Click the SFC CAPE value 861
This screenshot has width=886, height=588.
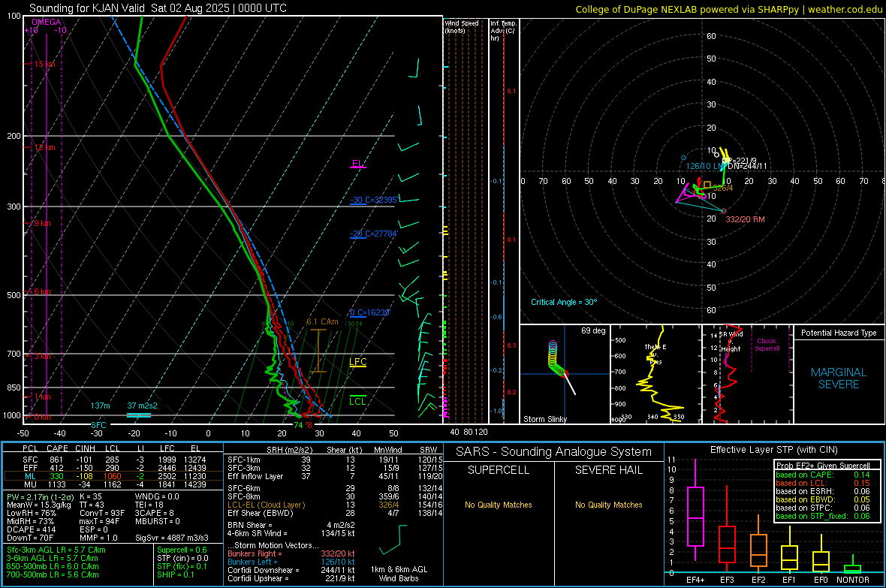(56, 460)
